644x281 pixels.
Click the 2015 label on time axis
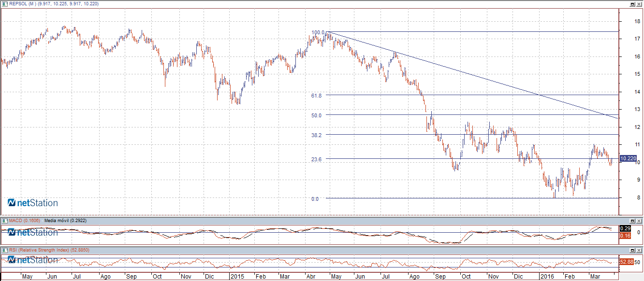[237, 277]
